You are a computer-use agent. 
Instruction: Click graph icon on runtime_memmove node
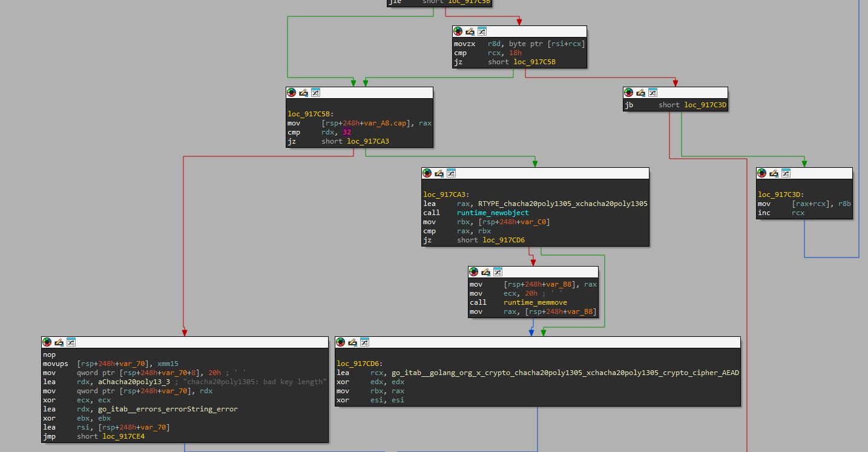498,272
